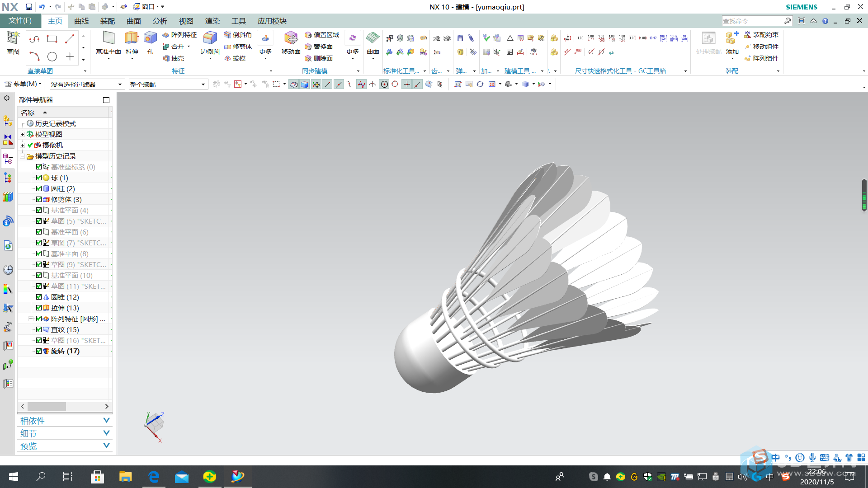The width and height of the screenshot is (868, 488).
Task: Open the 曲面 surface tool
Action: pyautogui.click(x=373, y=43)
